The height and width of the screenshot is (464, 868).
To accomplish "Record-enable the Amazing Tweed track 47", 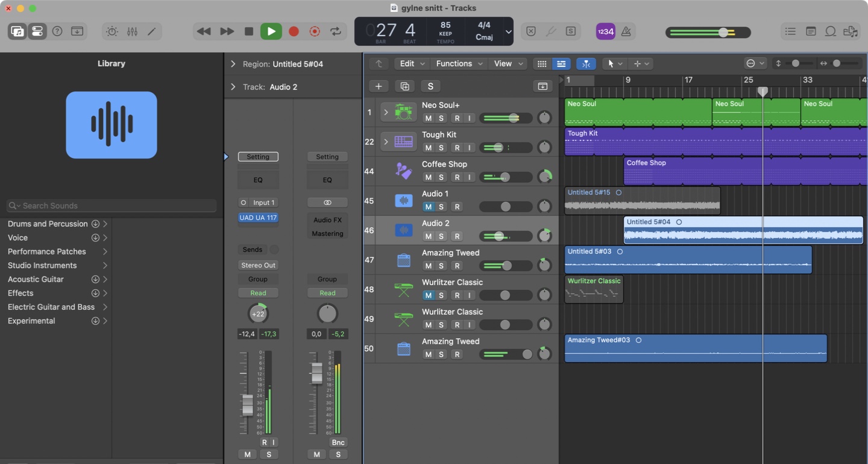I will [457, 266].
